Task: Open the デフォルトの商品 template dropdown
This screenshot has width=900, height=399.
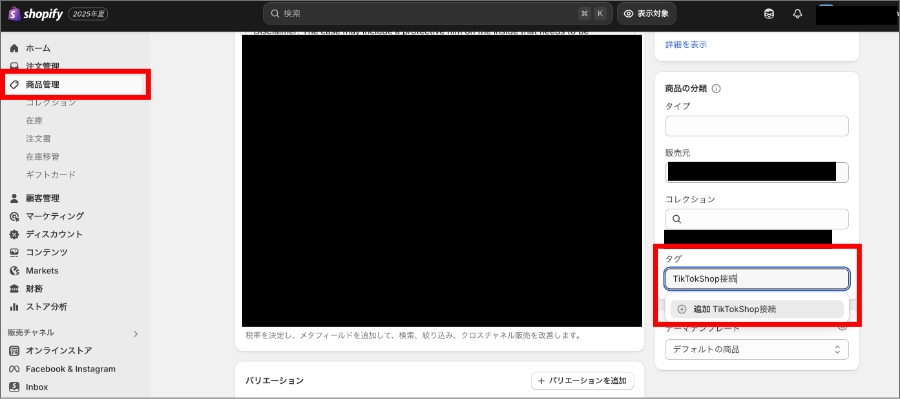Action: pyautogui.click(x=757, y=349)
